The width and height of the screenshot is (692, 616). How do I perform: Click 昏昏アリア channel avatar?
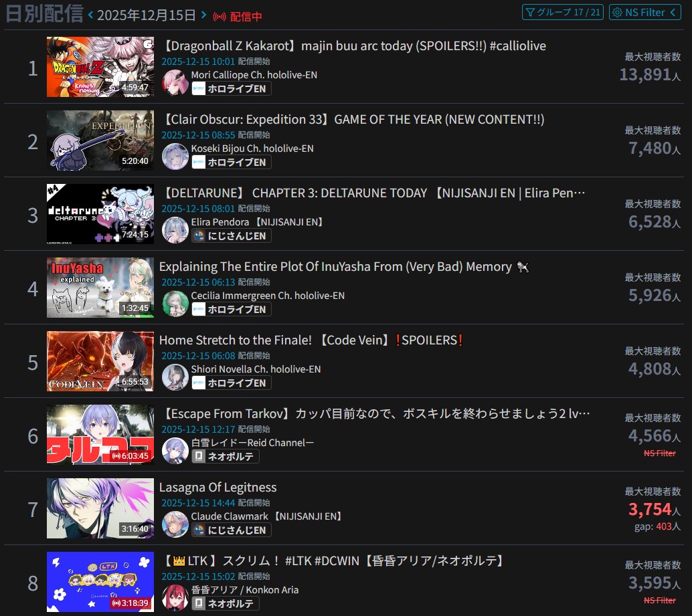[175, 598]
